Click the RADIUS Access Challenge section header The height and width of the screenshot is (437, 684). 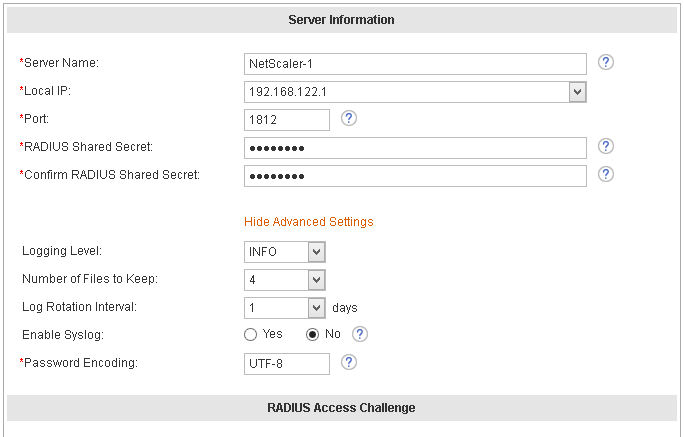click(341, 408)
